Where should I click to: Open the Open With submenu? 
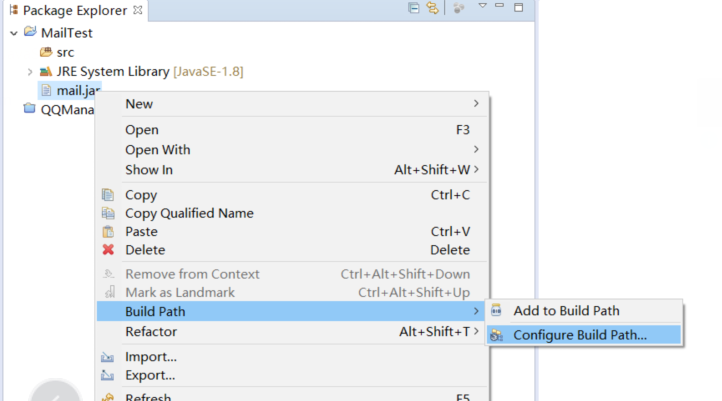tap(293, 150)
